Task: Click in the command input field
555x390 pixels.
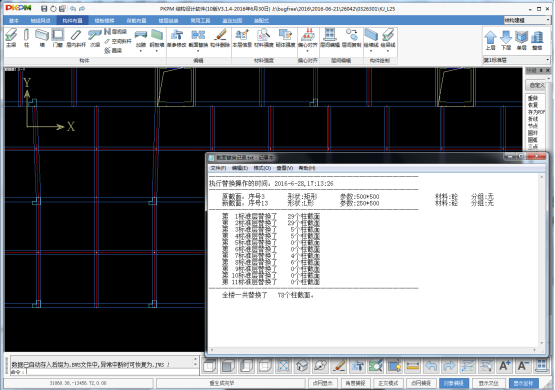Action: [x=110, y=372]
